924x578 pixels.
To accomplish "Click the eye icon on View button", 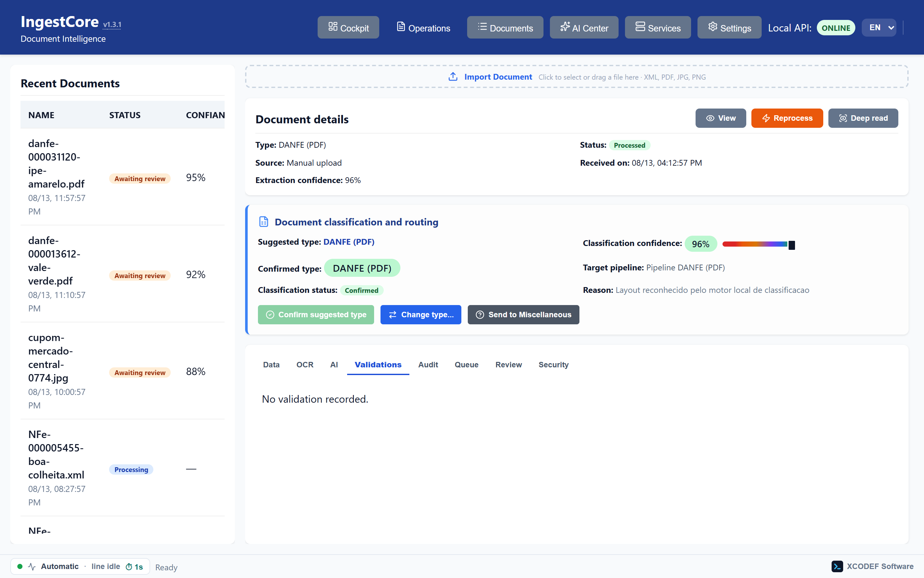I will click(710, 118).
